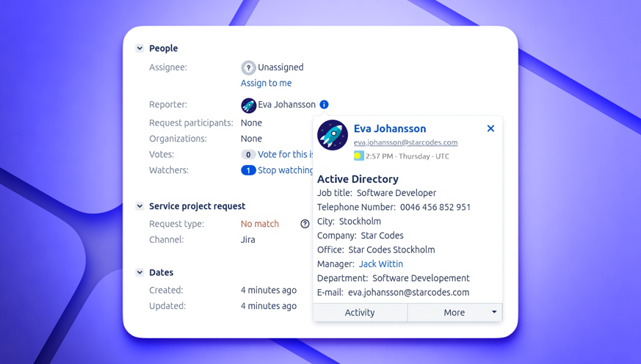Click the reporter's small rocket avatar

(249, 105)
